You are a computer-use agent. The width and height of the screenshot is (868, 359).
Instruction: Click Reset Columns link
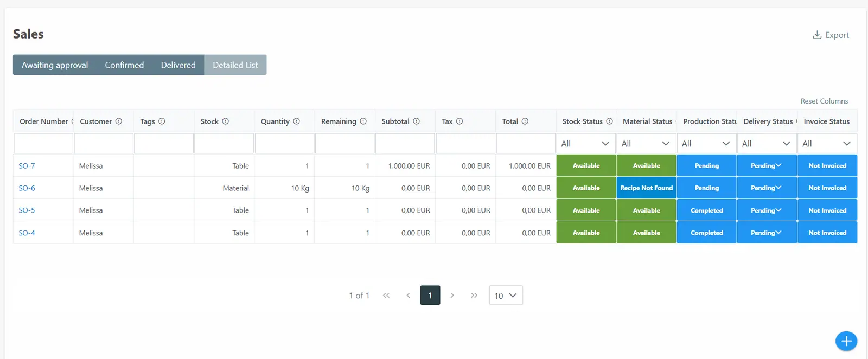824,101
